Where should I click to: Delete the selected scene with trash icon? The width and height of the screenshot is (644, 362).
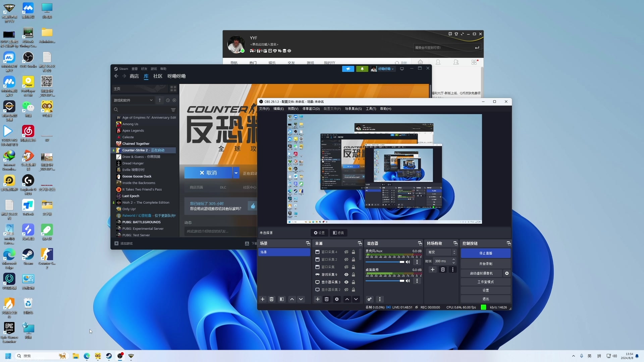pos(272,299)
